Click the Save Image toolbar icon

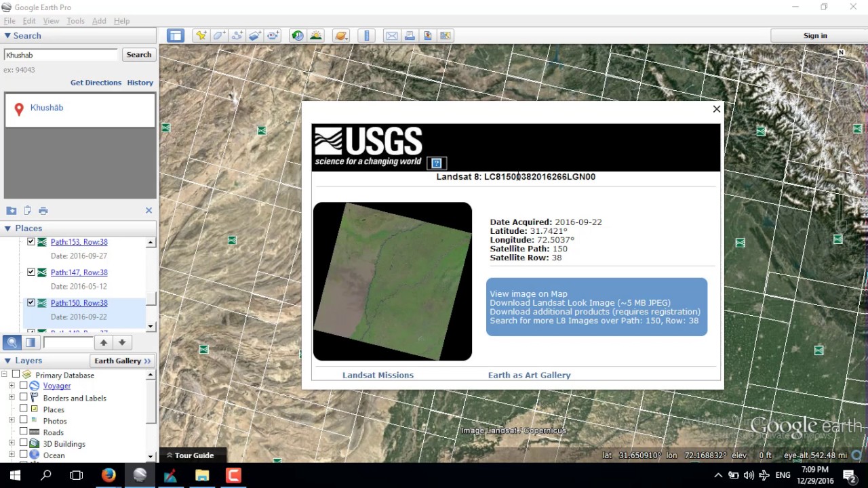coord(428,36)
